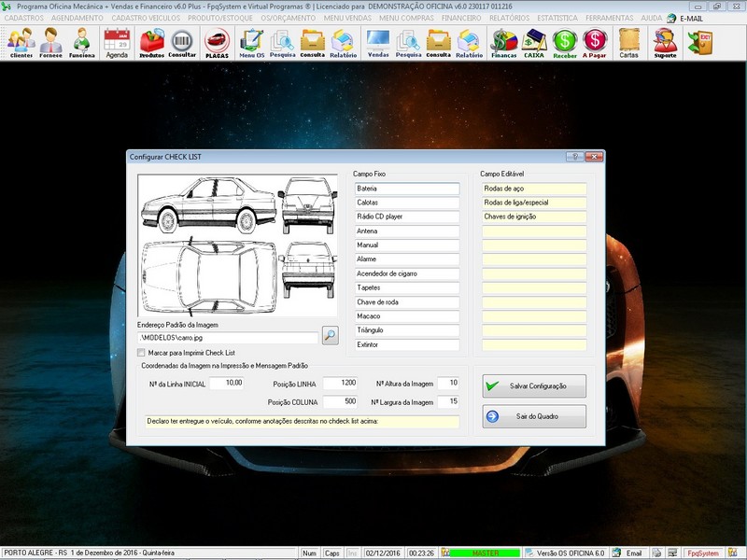Click the Posição LINHA input field
Screen dimensions: 747x560
click(340, 384)
